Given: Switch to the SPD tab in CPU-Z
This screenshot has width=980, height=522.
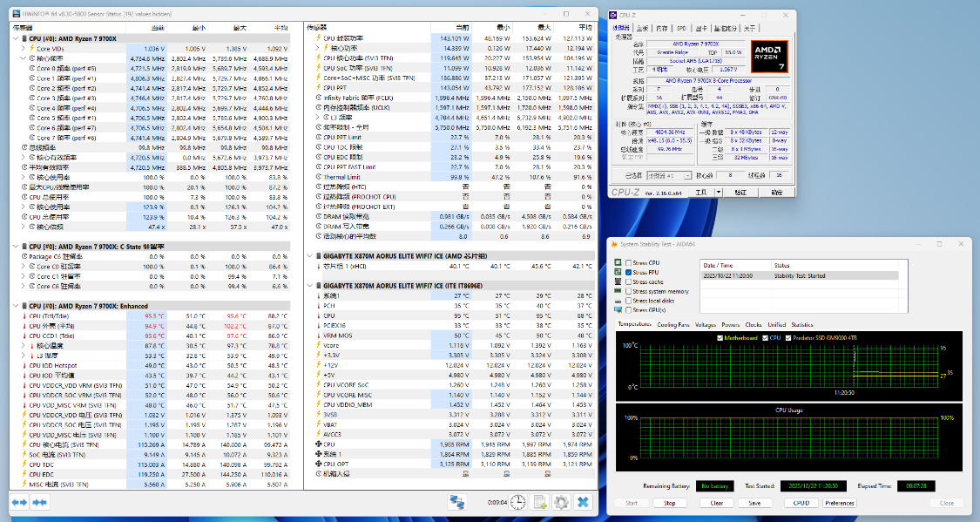Looking at the screenshot, I should pos(681,29).
